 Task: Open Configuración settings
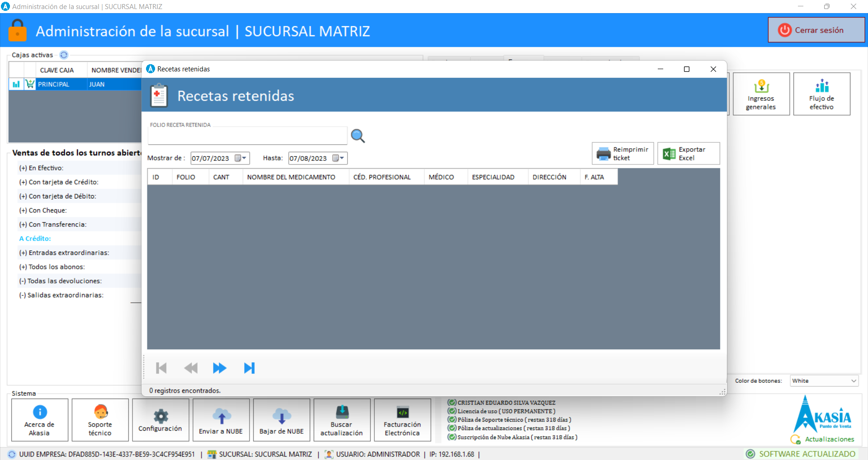click(x=160, y=420)
